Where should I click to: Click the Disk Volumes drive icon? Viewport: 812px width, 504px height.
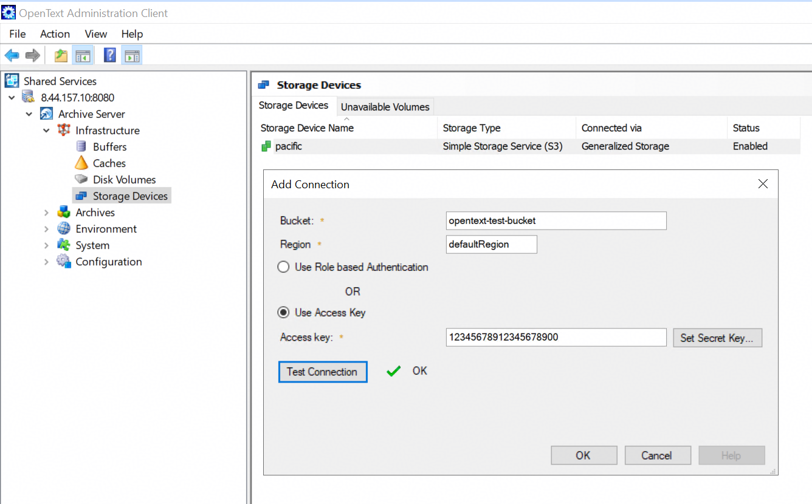(x=81, y=179)
